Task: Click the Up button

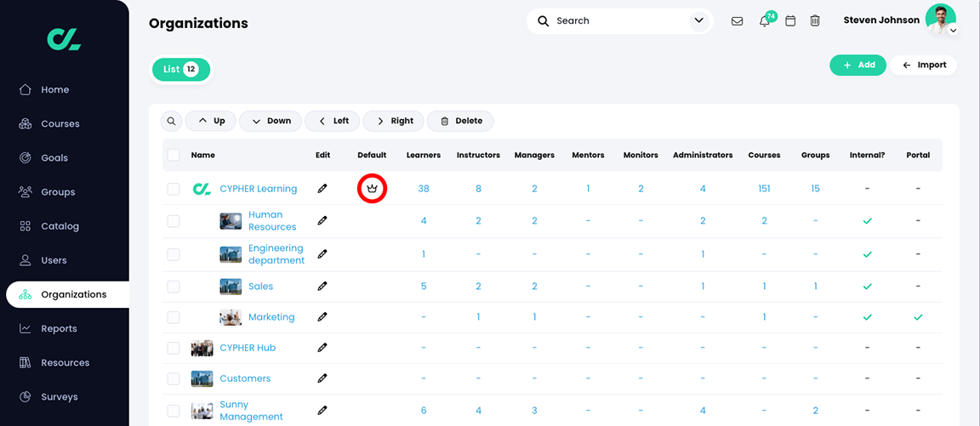Action: 211,122
